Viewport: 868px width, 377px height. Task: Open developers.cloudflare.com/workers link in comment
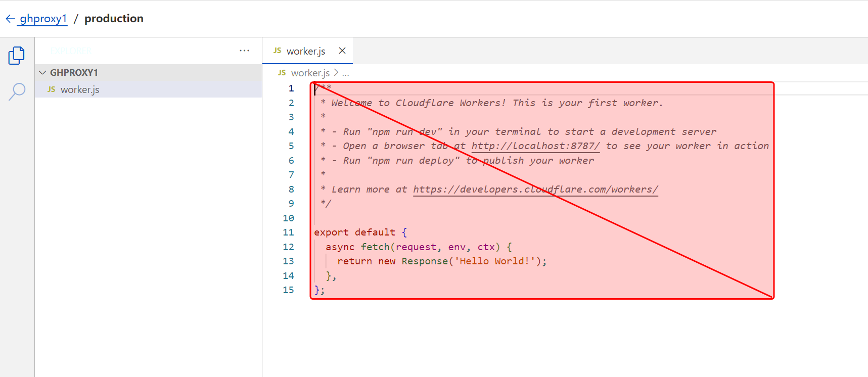pos(535,190)
